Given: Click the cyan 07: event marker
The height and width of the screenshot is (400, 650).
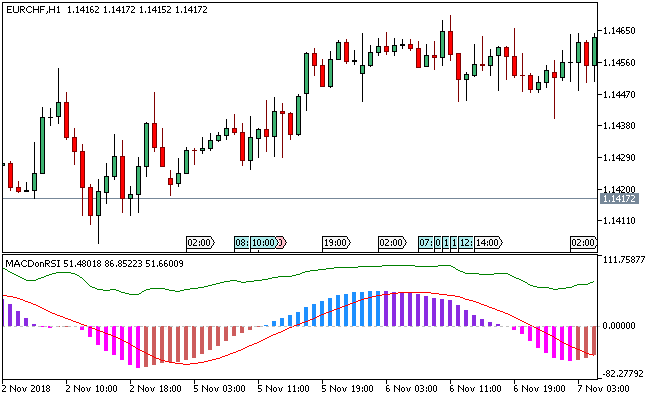Looking at the screenshot, I should [x=426, y=242].
